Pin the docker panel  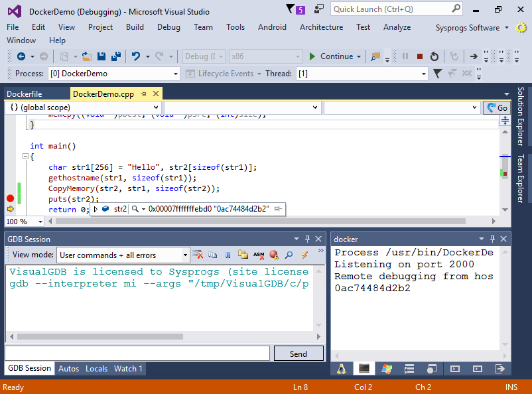coord(492,239)
